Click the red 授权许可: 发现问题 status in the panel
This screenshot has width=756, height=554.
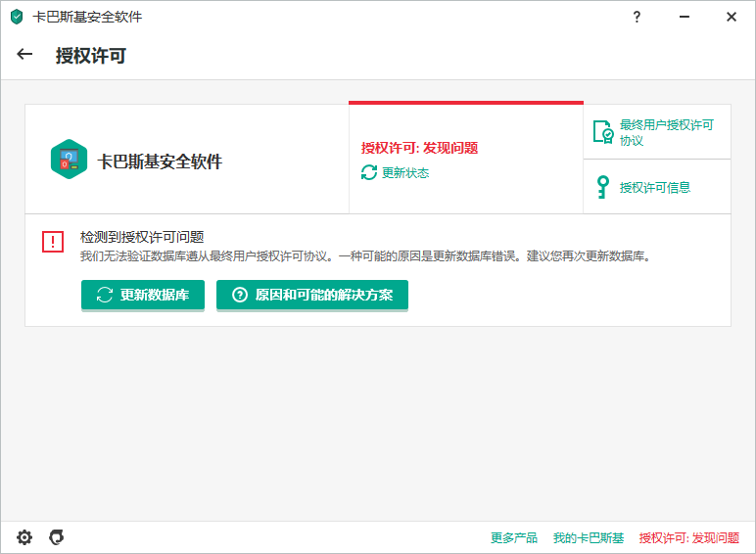pos(419,148)
